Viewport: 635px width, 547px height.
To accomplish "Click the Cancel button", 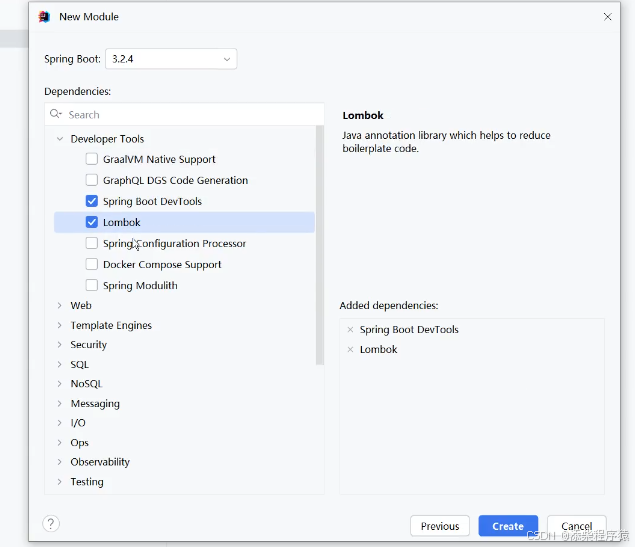I will (577, 526).
